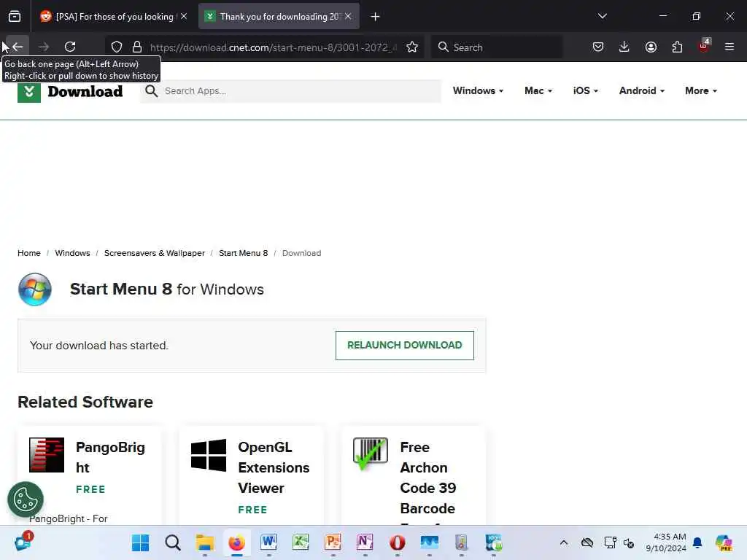The height and width of the screenshot is (560, 747).
Task: Close the [PSA] Reddit tab
Action: [184, 16]
